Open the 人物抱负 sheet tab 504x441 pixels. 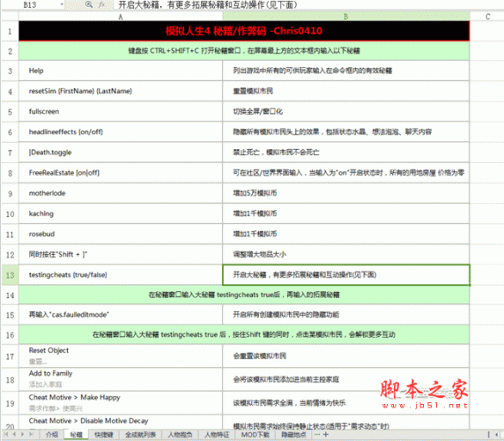point(180,435)
